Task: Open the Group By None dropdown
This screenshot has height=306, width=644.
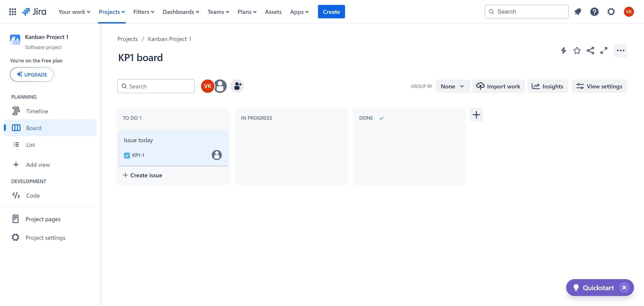Action: [x=452, y=86]
